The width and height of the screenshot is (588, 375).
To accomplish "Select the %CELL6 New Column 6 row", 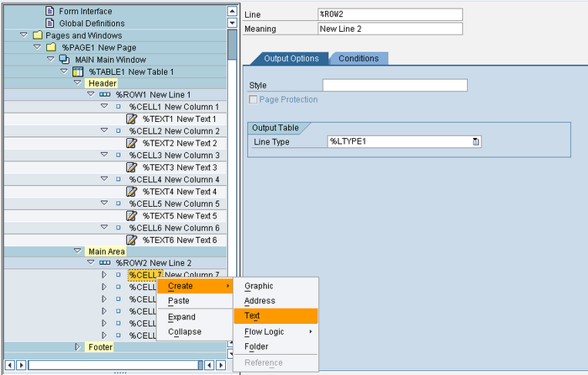I will pyautogui.click(x=115, y=228).
